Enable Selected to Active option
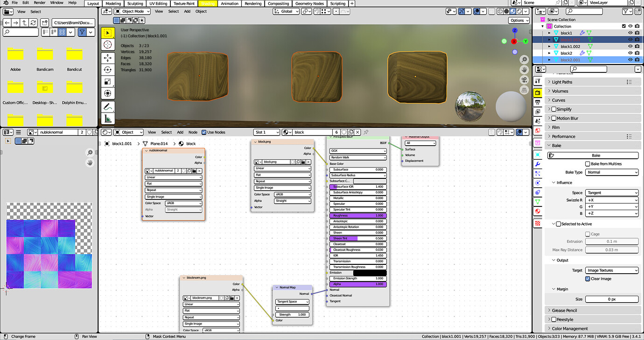Image resolution: width=644 pixels, height=340 pixels. pos(558,224)
